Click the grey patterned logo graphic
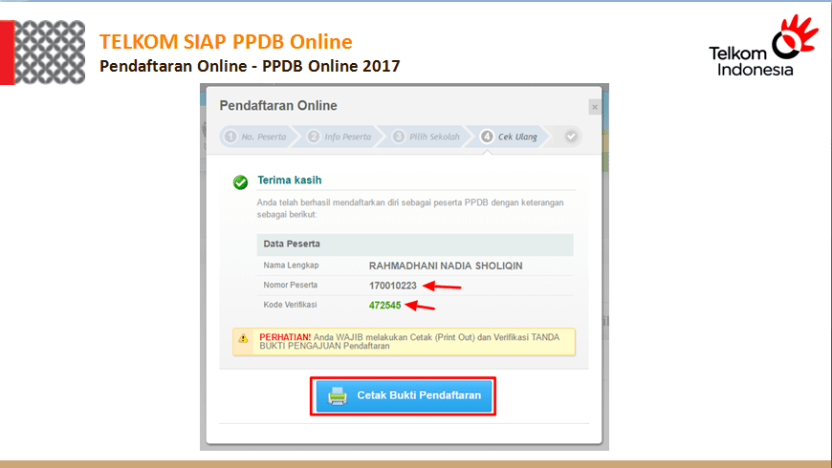Image resolution: width=832 pixels, height=468 pixels. pos(50,52)
